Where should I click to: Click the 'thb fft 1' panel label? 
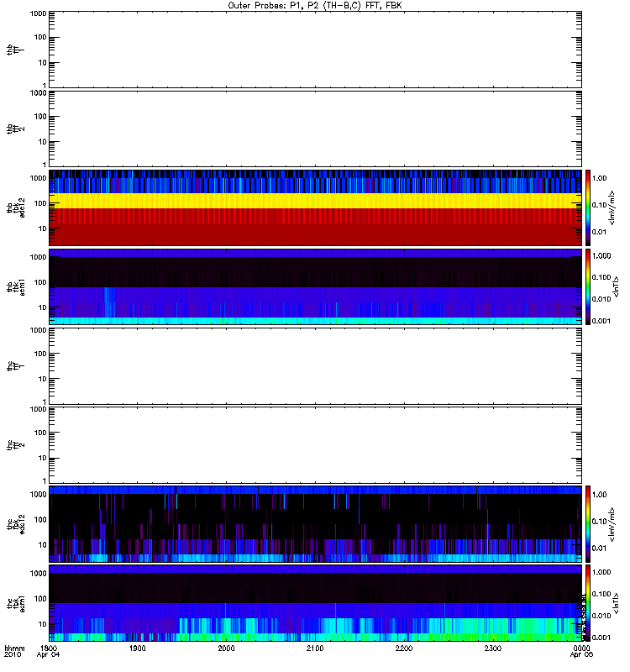[15, 50]
